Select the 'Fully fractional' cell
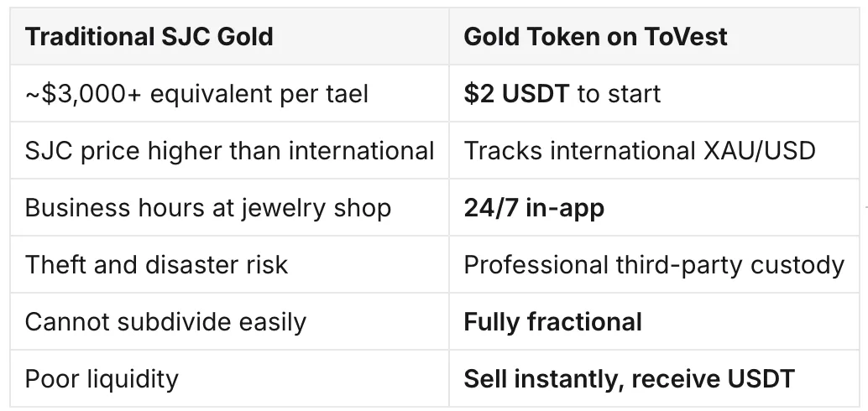Image resolution: width=868 pixels, height=411 pixels. tap(654, 321)
